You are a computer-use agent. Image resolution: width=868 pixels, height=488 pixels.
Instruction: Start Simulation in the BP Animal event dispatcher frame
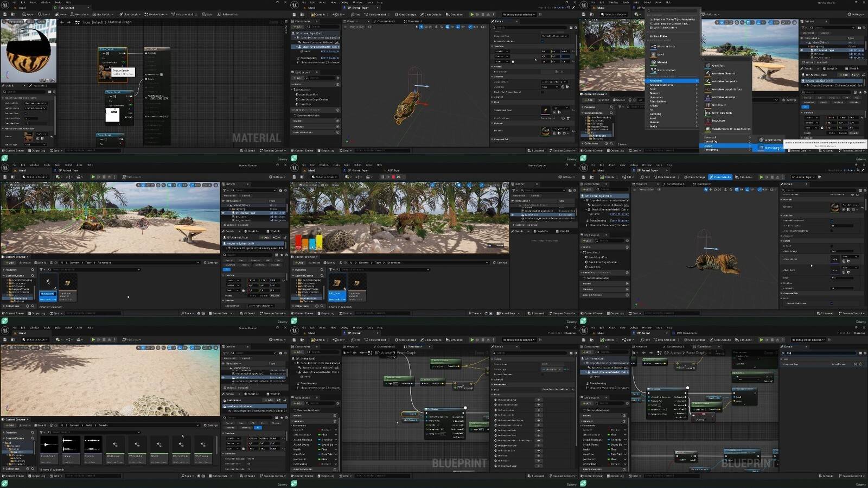pos(454,340)
